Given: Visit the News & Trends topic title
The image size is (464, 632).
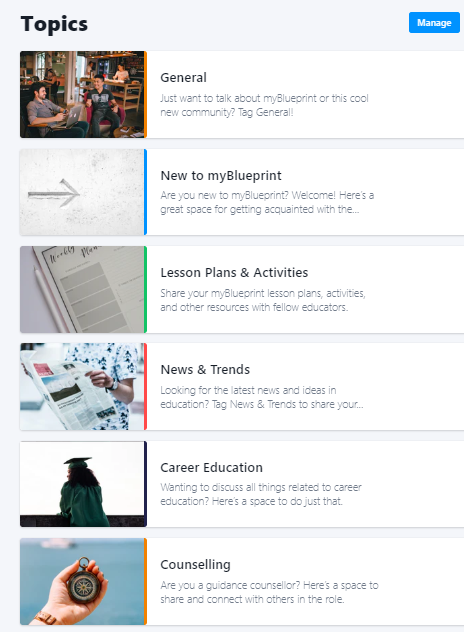Looking at the screenshot, I should (205, 370).
